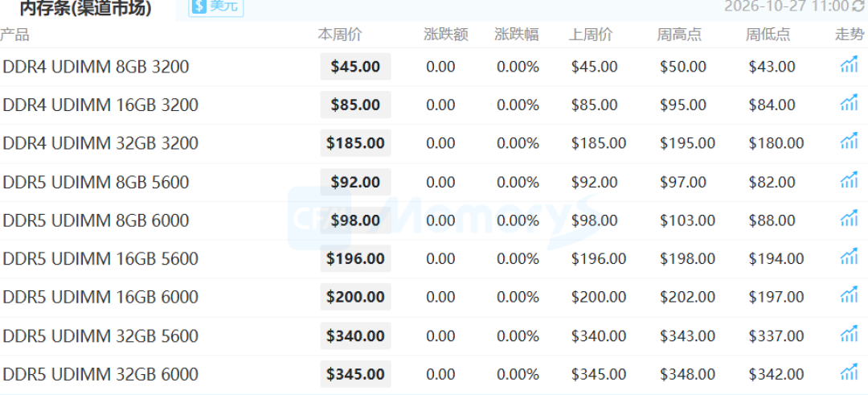
Task: Click this week's price $185.00
Action: pos(355,143)
